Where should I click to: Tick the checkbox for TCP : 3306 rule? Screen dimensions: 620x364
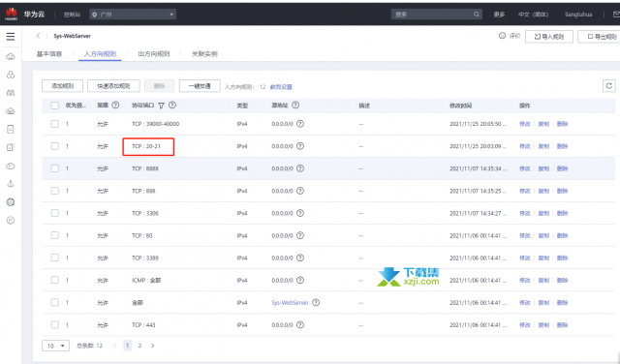pos(55,213)
